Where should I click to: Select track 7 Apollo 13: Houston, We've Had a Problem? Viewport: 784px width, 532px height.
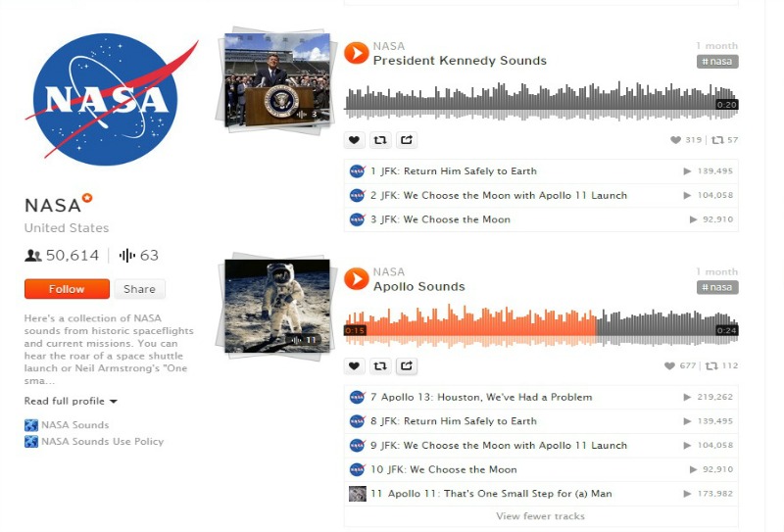coord(541,397)
